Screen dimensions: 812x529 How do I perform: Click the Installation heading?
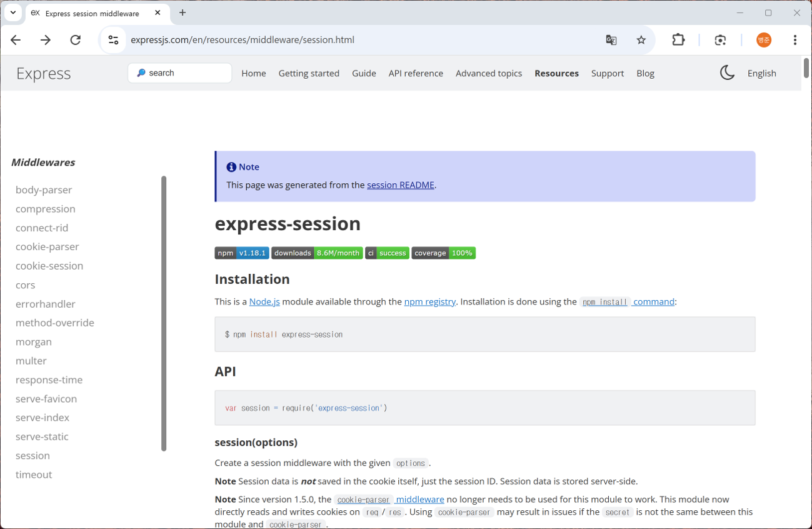(x=253, y=280)
